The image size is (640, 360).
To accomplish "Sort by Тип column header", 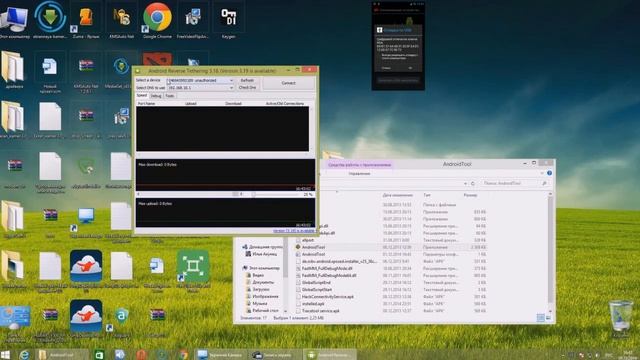I will 427,195.
